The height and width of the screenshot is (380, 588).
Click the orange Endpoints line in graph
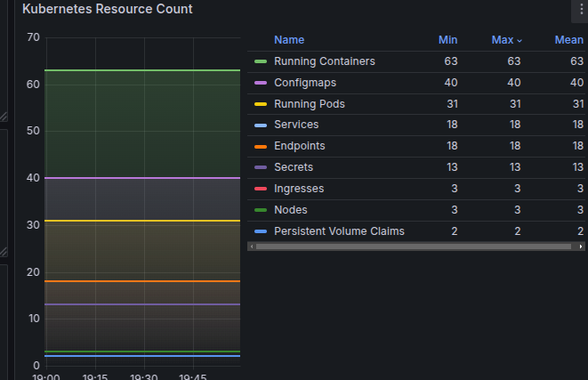pyautogui.click(x=142, y=281)
